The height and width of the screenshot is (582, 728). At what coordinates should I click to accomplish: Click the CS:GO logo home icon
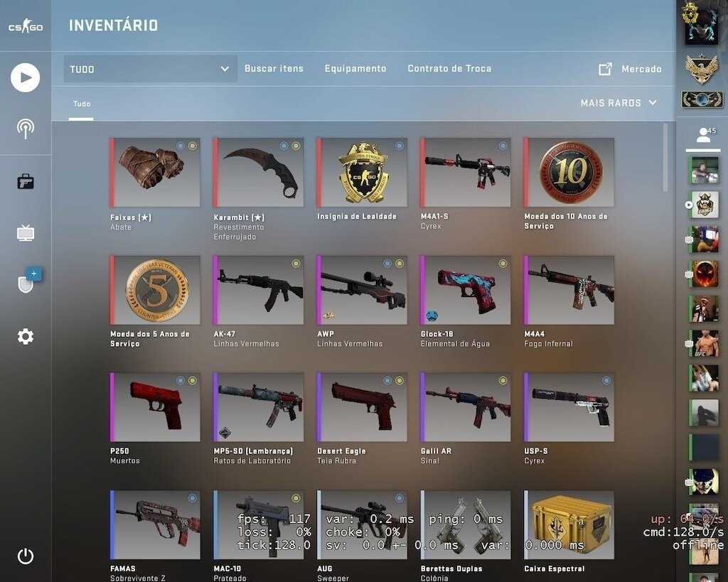[x=25, y=26]
